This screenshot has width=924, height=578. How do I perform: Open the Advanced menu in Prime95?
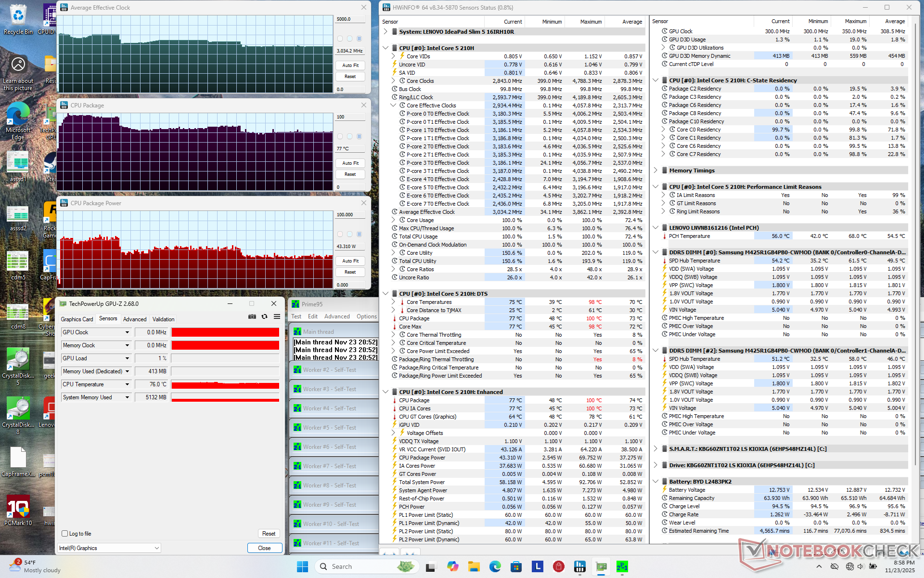[x=337, y=316]
